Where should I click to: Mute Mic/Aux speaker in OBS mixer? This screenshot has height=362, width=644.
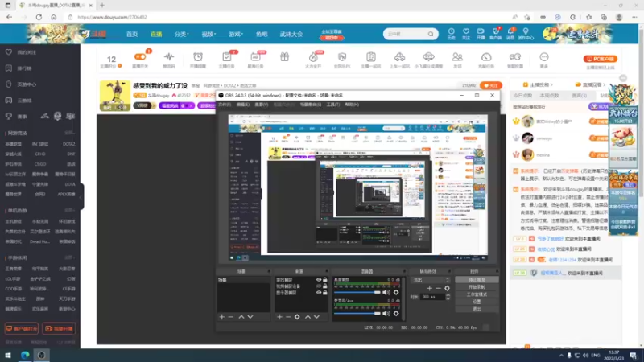(386, 314)
